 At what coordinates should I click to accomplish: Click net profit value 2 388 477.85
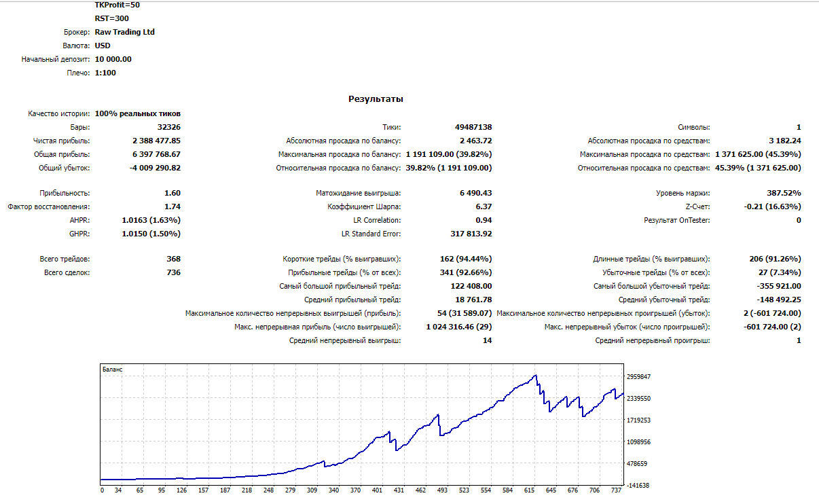(156, 141)
